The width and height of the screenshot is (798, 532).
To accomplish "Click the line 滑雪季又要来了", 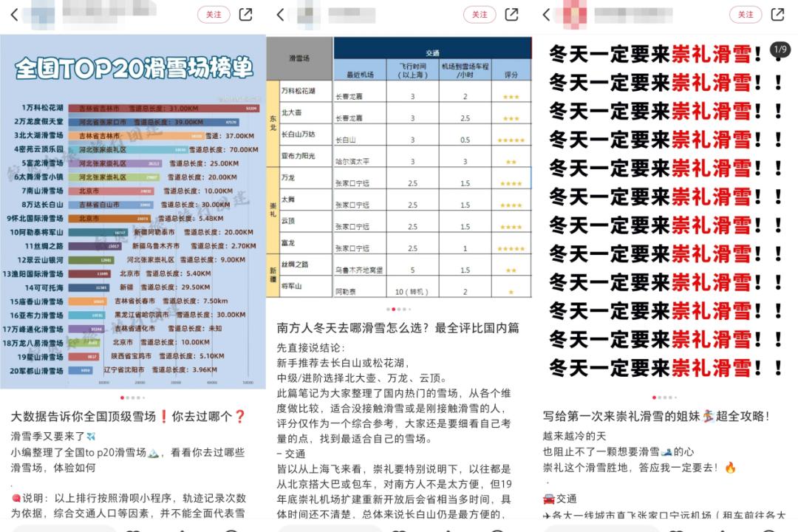I will tap(53, 436).
